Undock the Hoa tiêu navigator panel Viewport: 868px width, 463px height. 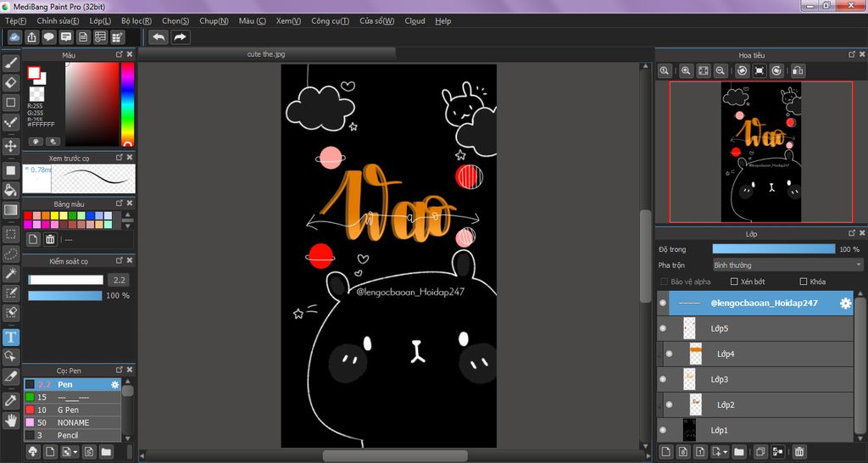point(852,55)
